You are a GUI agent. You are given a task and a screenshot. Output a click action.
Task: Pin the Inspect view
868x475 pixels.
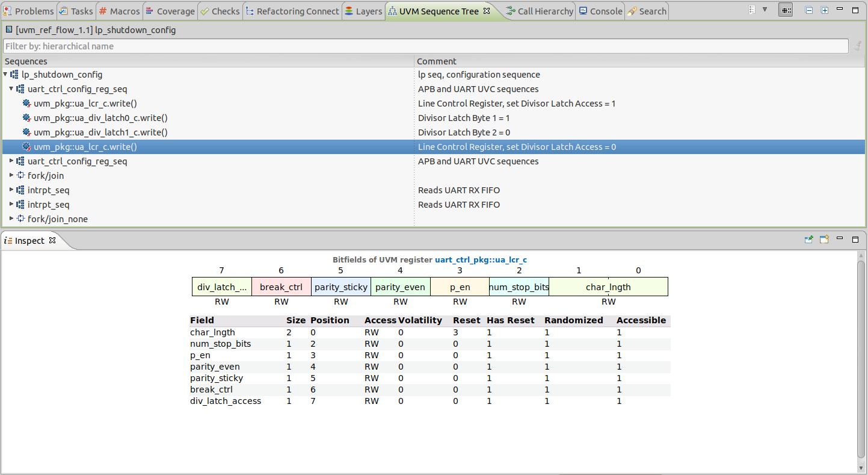(x=809, y=240)
